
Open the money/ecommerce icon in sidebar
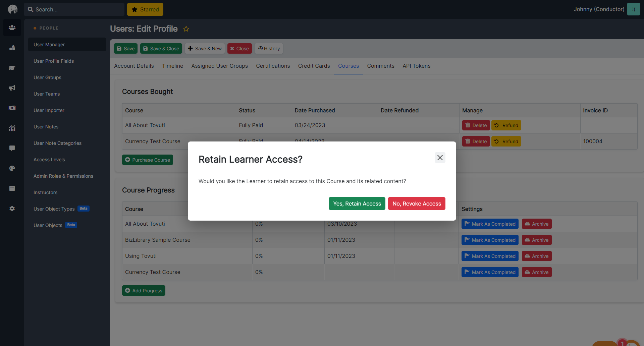(12, 108)
